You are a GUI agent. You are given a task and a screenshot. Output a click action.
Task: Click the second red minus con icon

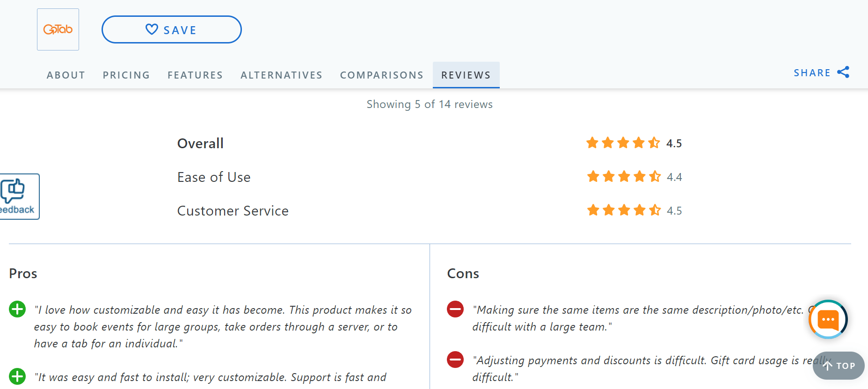pyautogui.click(x=455, y=360)
